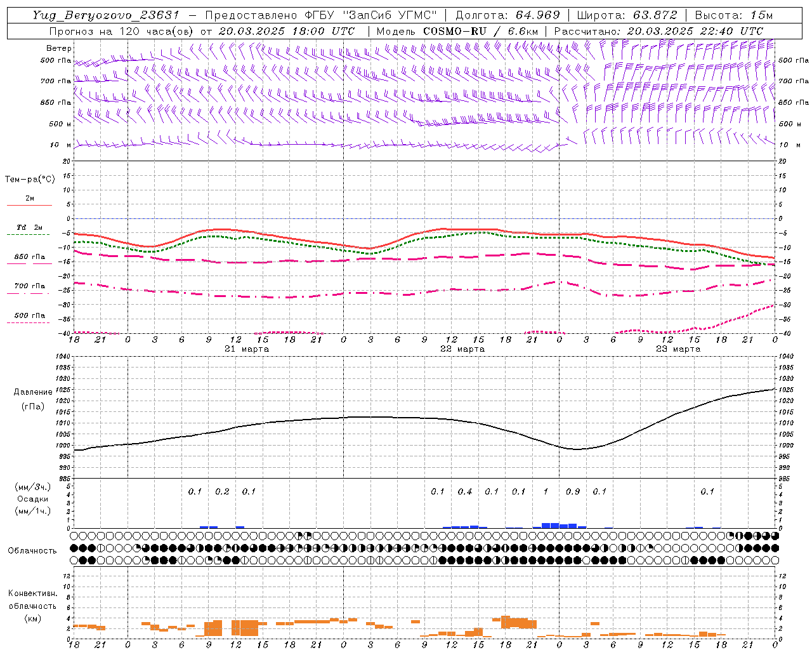Screen dimensions: 812x650
Task: Click the Высота: 15м label
Action: [x=734, y=15]
